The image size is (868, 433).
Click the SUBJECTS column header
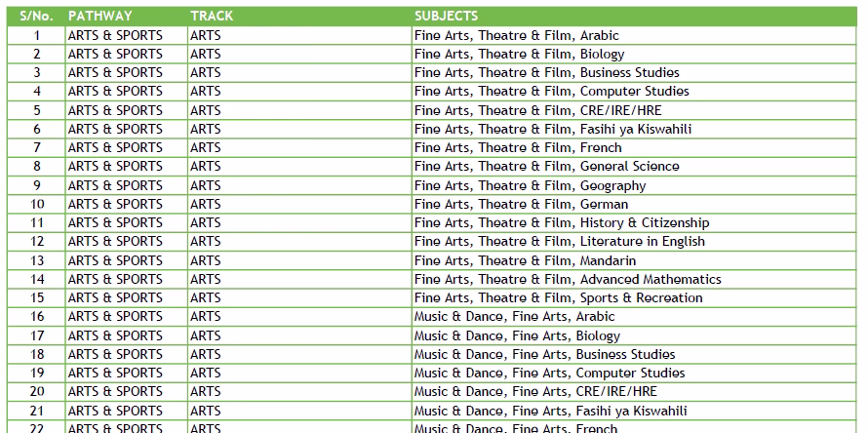click(446, 17)
